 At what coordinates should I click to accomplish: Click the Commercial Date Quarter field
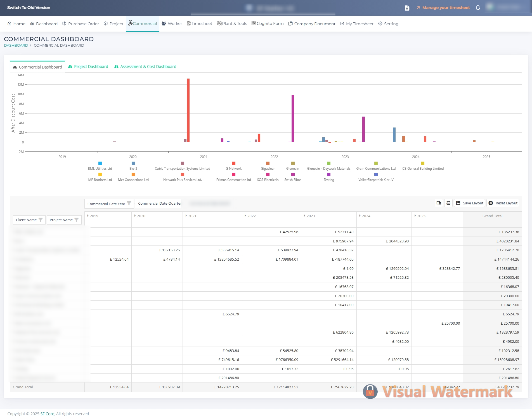pyautogui.click(x=159, y=204)
